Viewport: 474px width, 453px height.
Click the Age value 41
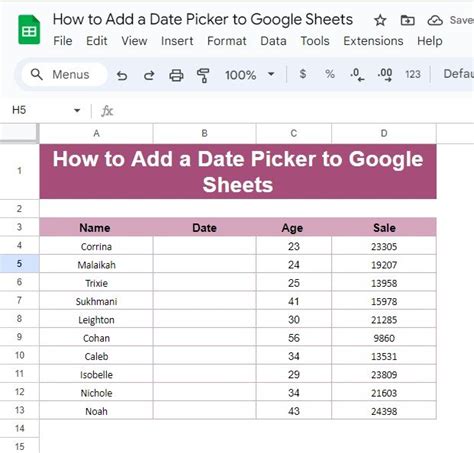[294, 301]
